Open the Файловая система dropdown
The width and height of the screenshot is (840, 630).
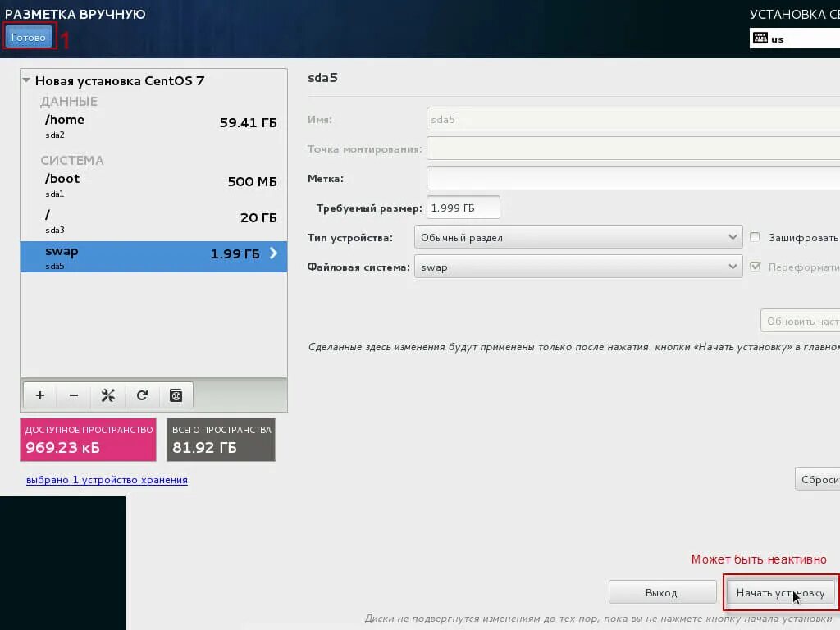(578, 267)
